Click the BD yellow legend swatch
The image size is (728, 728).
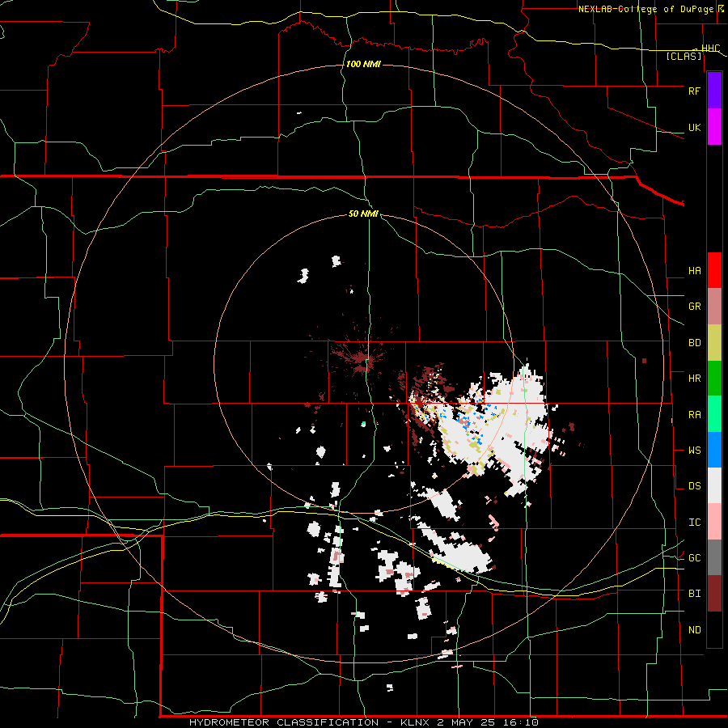714,342
